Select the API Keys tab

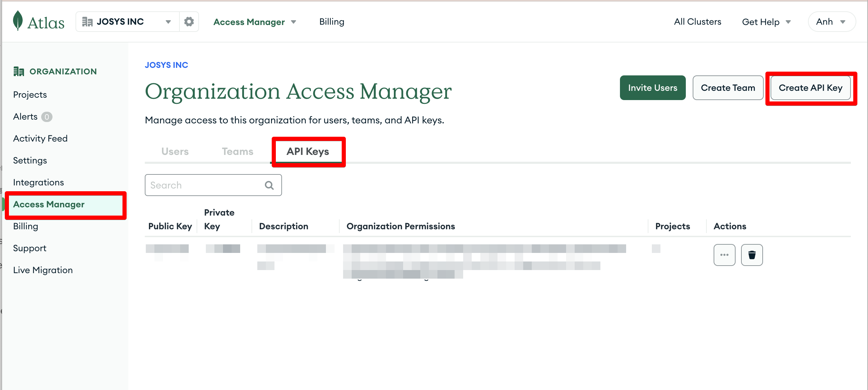[308, 151]
